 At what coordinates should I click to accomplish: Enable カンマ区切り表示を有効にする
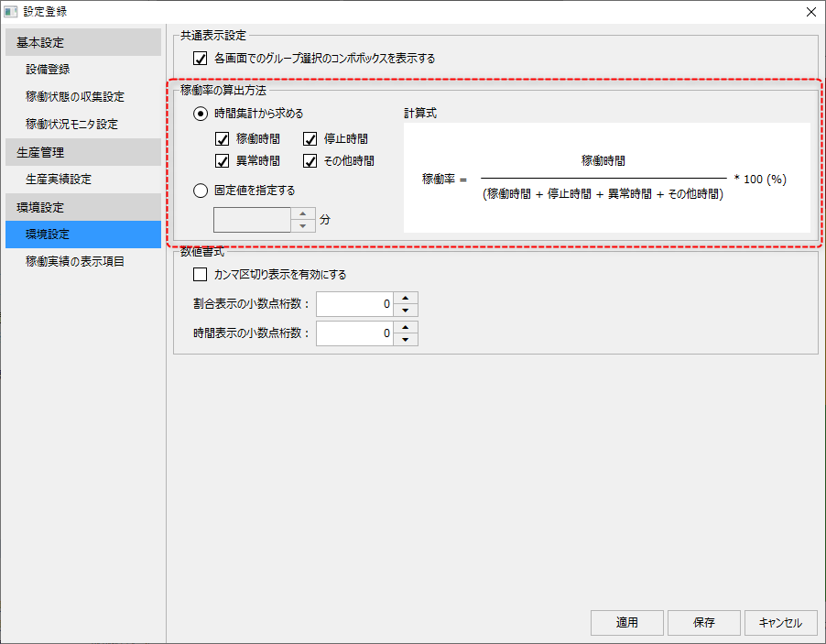[x=198, y=274]
